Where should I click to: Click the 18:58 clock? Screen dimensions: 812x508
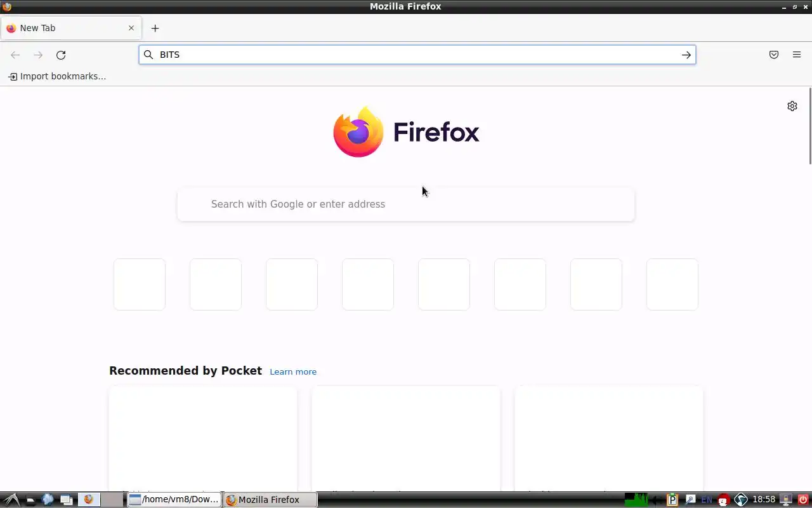(764, 500)
